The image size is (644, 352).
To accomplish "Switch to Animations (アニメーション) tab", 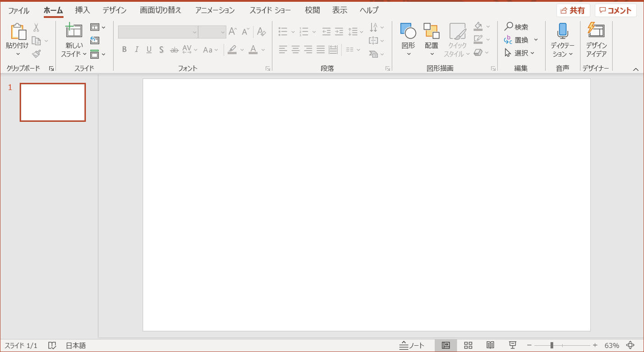I will coord(215,10).
